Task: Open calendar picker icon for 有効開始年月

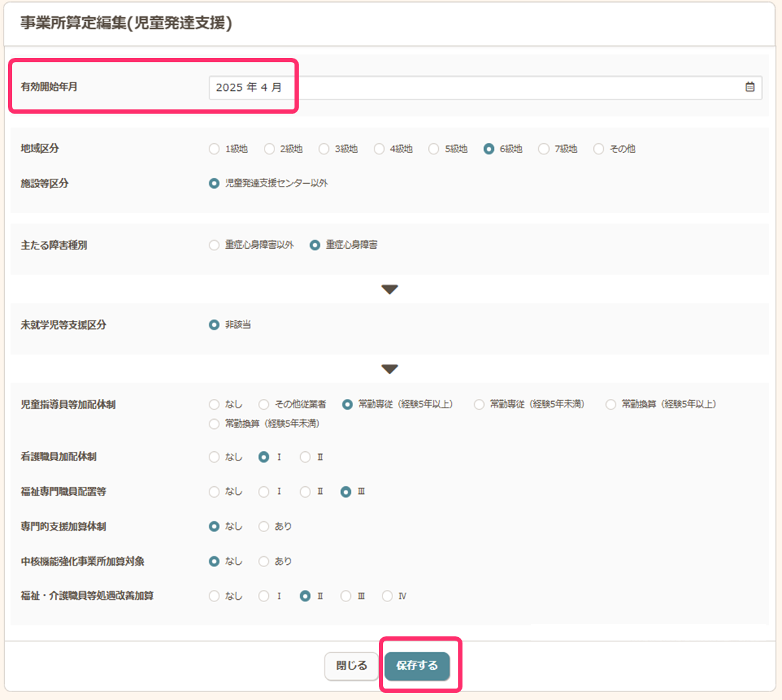Action: pos(750,87)
